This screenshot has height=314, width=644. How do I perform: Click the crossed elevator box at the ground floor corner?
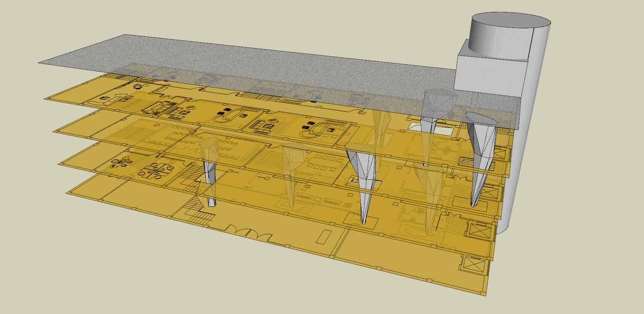[472, 263]
